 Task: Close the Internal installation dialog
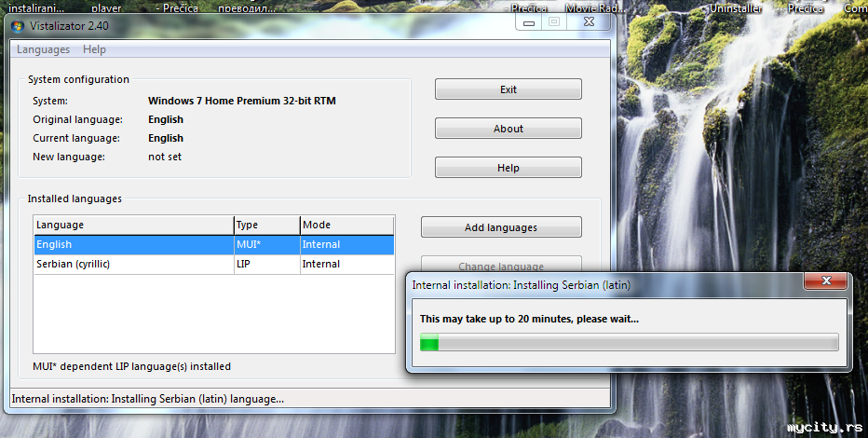coord(825,281)
